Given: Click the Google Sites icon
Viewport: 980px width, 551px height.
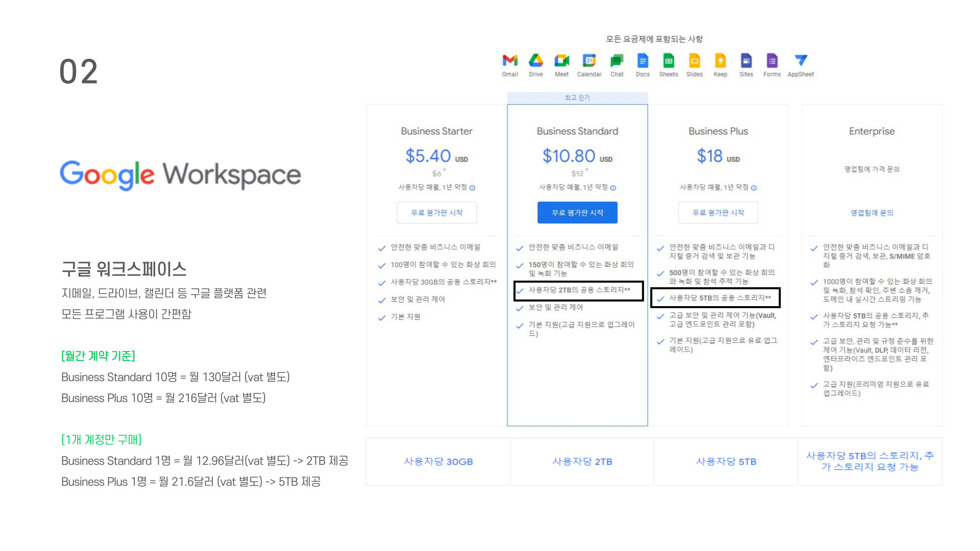Looking at the screenshot, I should [746, 61].
